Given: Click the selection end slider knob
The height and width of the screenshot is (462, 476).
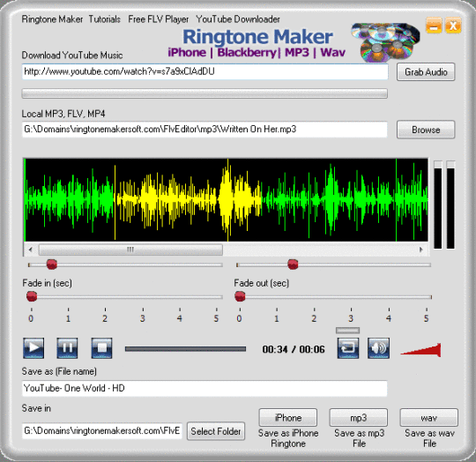Looking at the screenshot, I should click(x=293, y=265).
